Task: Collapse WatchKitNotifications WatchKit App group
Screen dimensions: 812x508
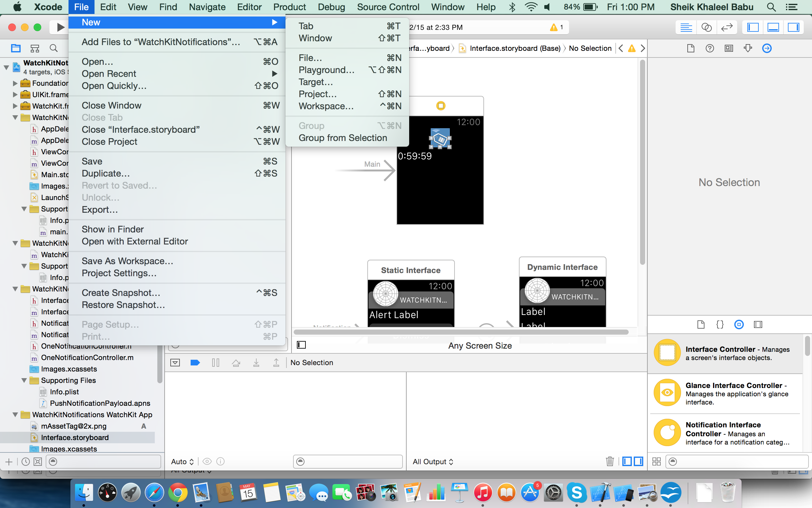Action: pos(15,415)
